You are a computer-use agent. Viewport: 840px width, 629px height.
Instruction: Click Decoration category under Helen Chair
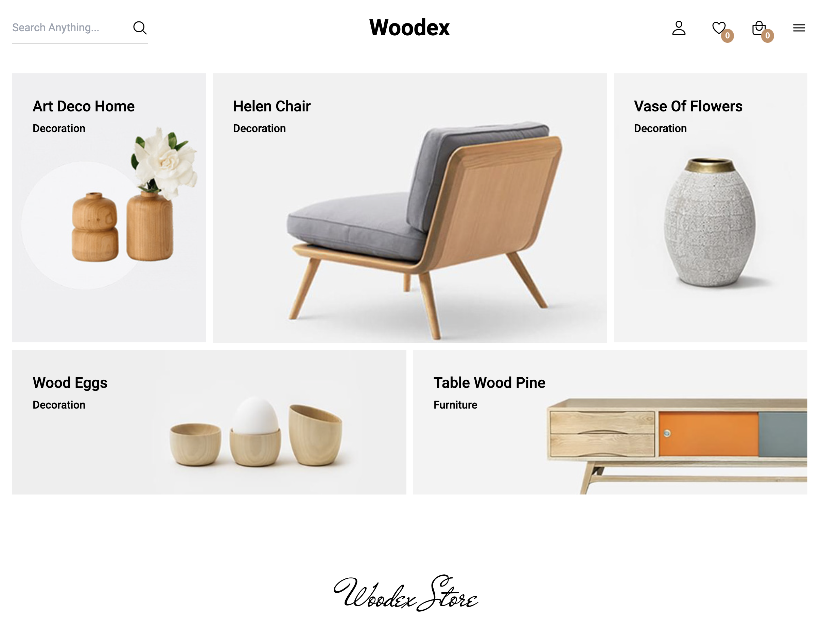pyautogui.click(x=259, y=128)
